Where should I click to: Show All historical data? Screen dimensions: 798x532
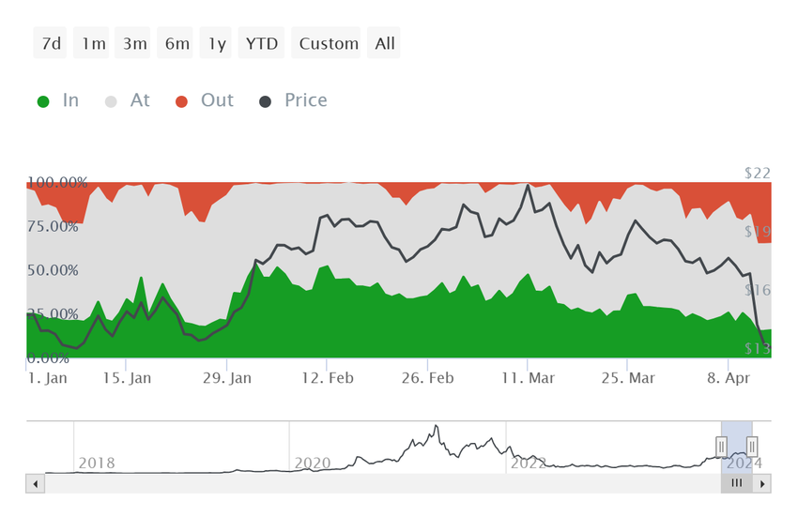(384, 43)
